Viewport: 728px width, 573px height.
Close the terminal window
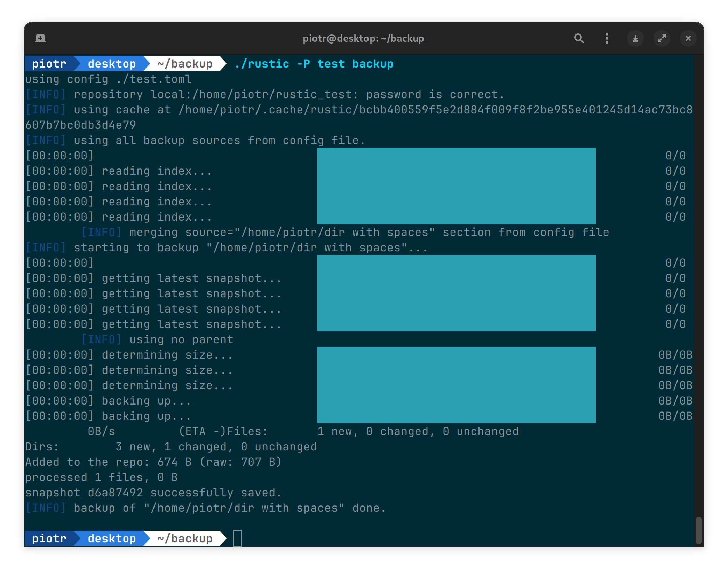coord(688,38)
